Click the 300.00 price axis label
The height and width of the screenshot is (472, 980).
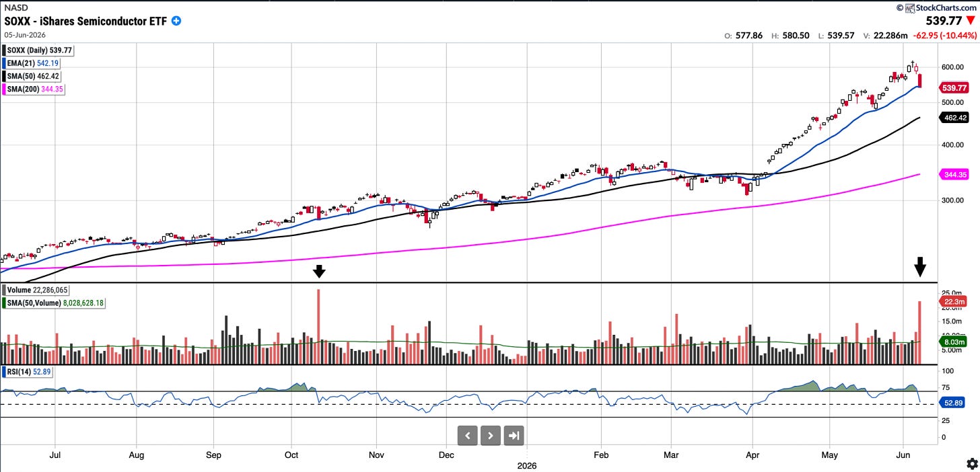pos(953,200)
